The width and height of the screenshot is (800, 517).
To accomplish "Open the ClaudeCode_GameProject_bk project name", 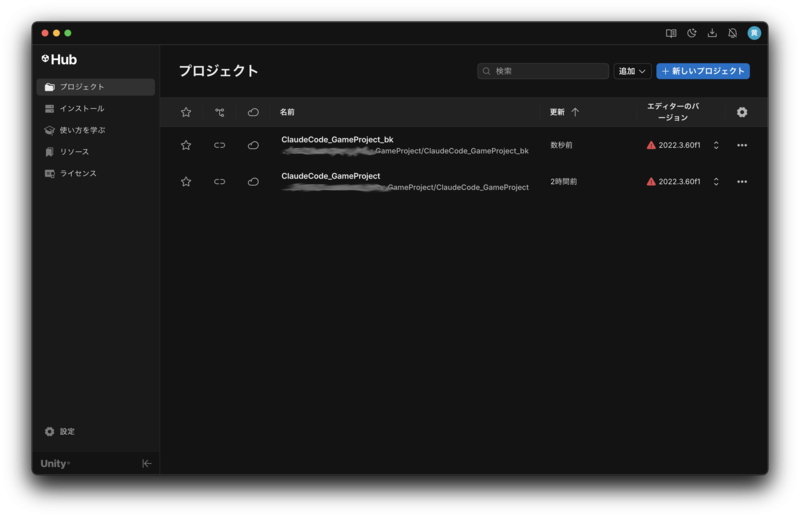I will pos(337,139).
